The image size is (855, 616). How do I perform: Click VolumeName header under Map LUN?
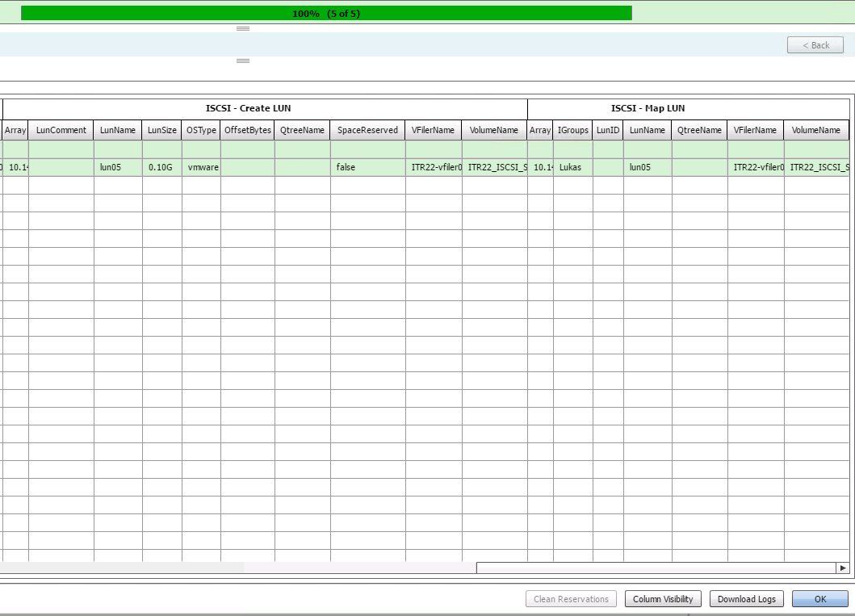point(816,130)
